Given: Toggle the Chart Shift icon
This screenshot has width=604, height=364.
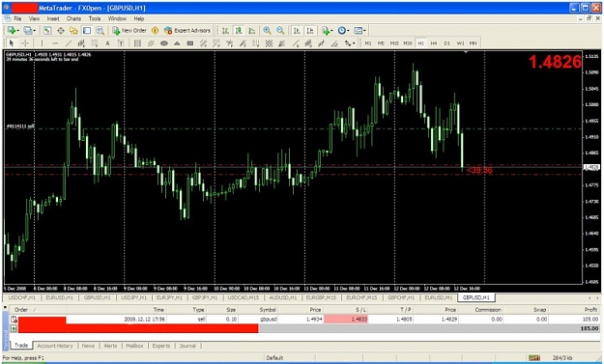Looking at the screenshot, I should (310, 30).
